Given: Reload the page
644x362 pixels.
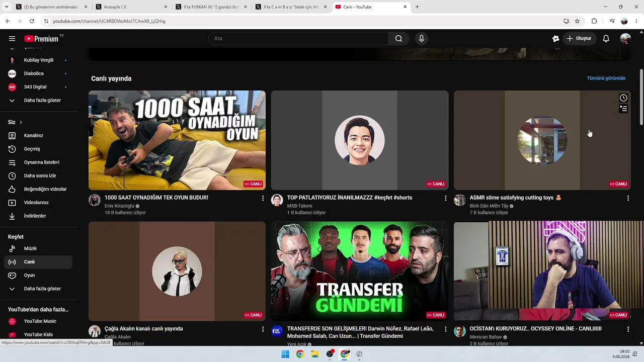Looking at the screenshot, I should 32,21.
